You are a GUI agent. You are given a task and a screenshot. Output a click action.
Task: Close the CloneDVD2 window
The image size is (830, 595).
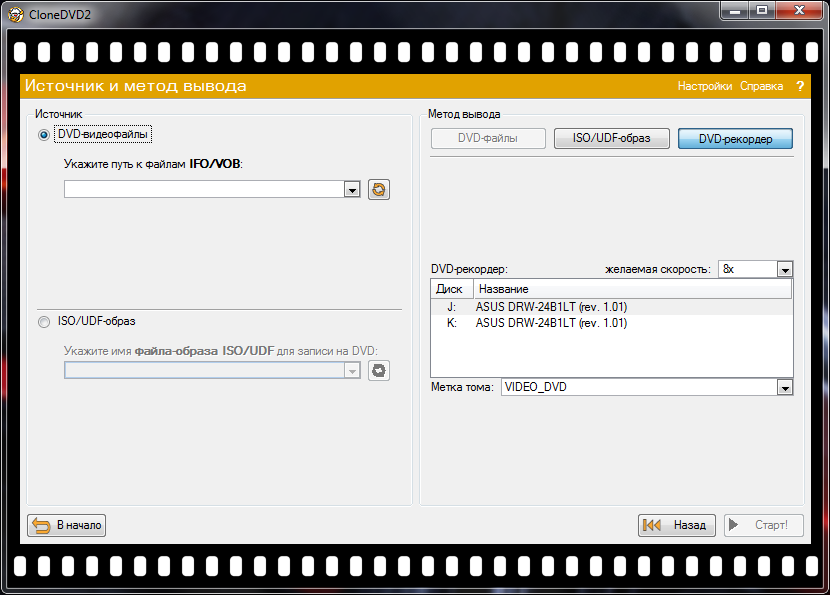pyautogui.click(x=800, y=11)
